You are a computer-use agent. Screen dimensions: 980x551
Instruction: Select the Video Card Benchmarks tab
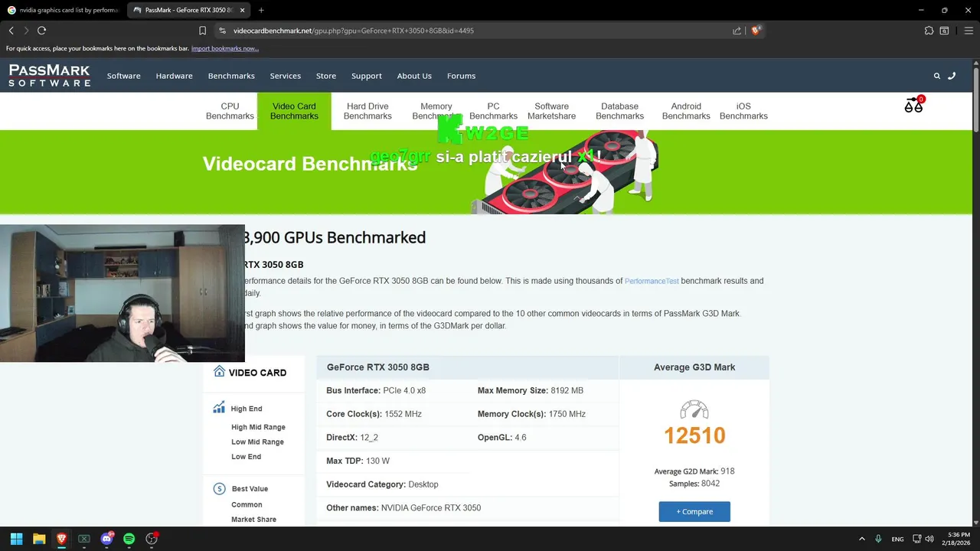(294, 111)
